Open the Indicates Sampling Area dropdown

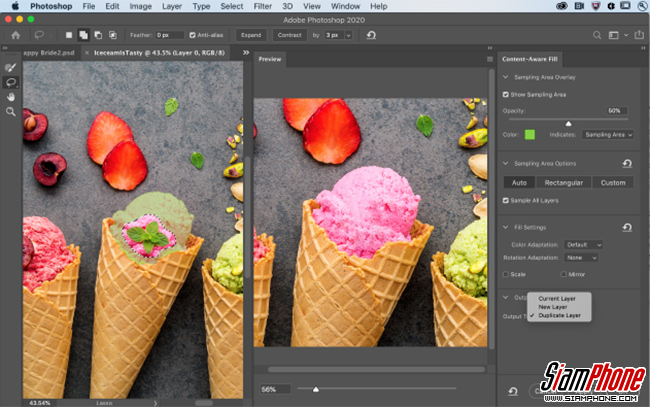[x=608, y=135]
